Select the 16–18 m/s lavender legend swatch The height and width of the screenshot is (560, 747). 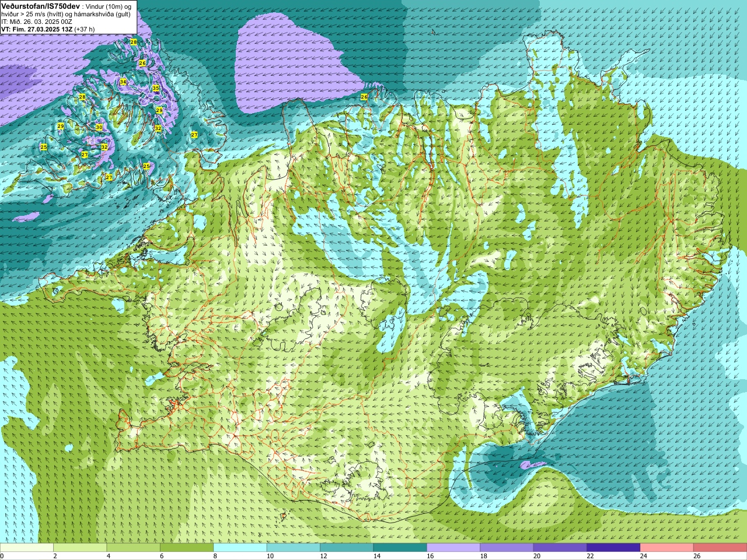(x=453, y=548)
